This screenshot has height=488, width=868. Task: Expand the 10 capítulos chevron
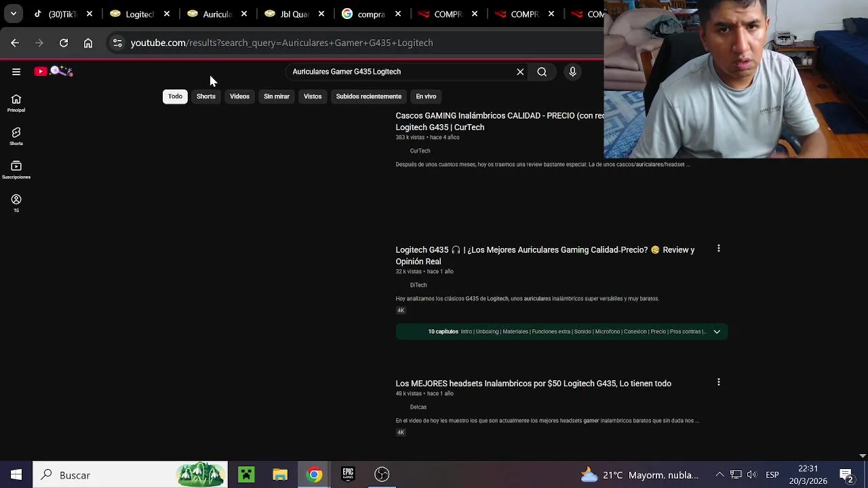point(717,331)
